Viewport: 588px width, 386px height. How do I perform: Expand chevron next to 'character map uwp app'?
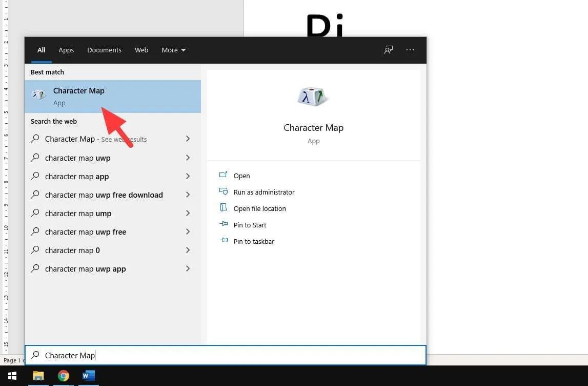[188, 268]
